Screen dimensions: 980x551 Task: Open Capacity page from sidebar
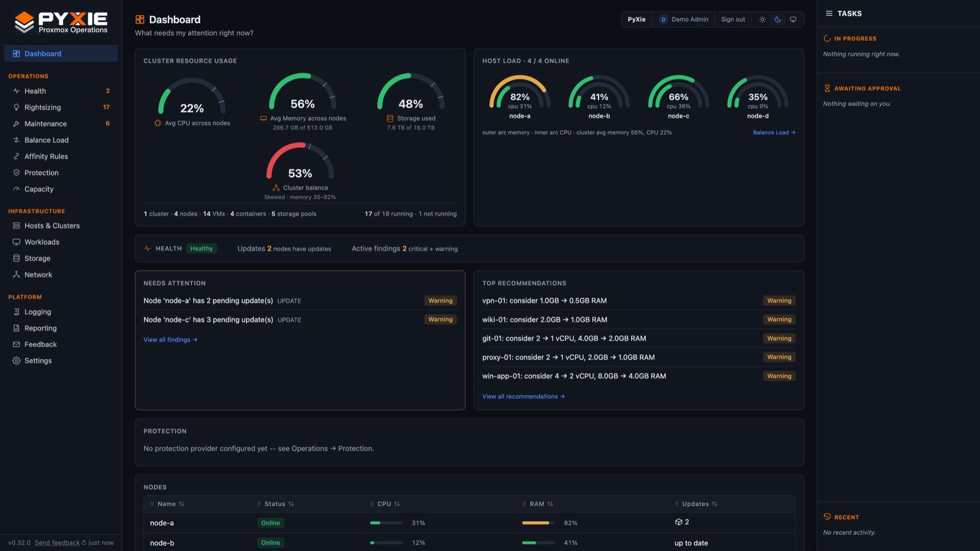(61, 189)
